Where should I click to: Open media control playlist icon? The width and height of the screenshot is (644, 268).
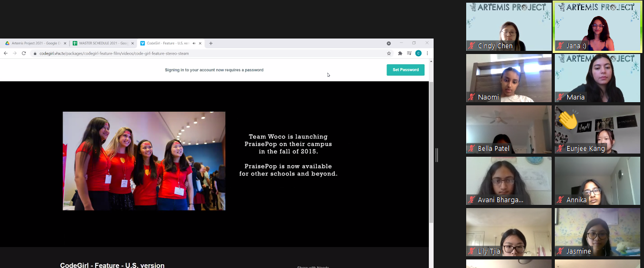click(409, 53)
